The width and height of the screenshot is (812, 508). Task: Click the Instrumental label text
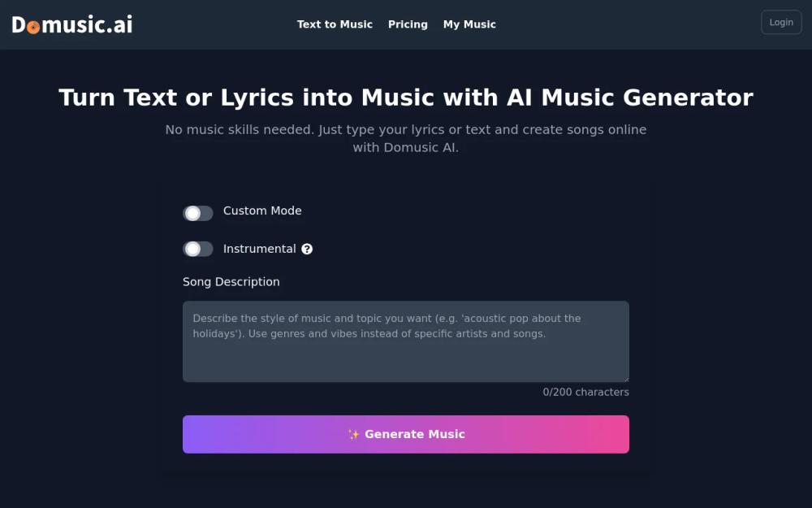[259, 249]
